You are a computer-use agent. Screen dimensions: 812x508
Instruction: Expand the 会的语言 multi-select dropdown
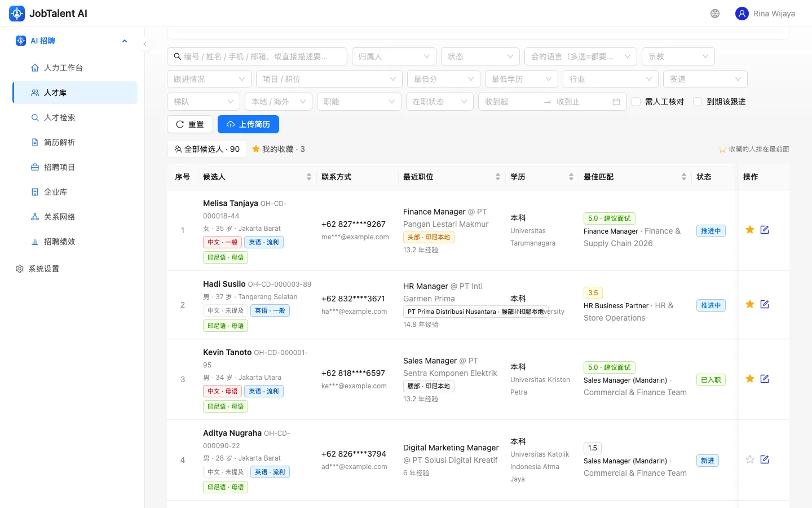coord(581,56)
